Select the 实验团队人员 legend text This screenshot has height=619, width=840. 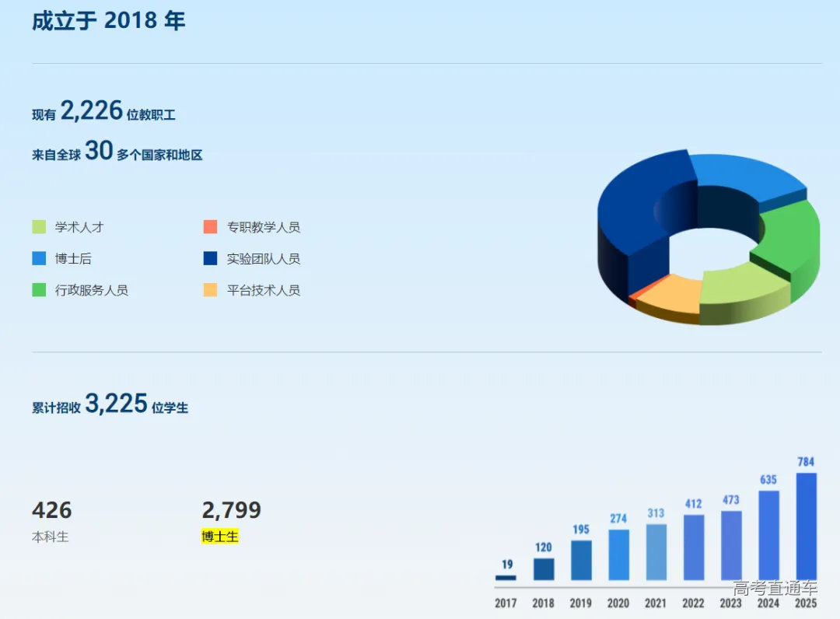pos(263,259)
